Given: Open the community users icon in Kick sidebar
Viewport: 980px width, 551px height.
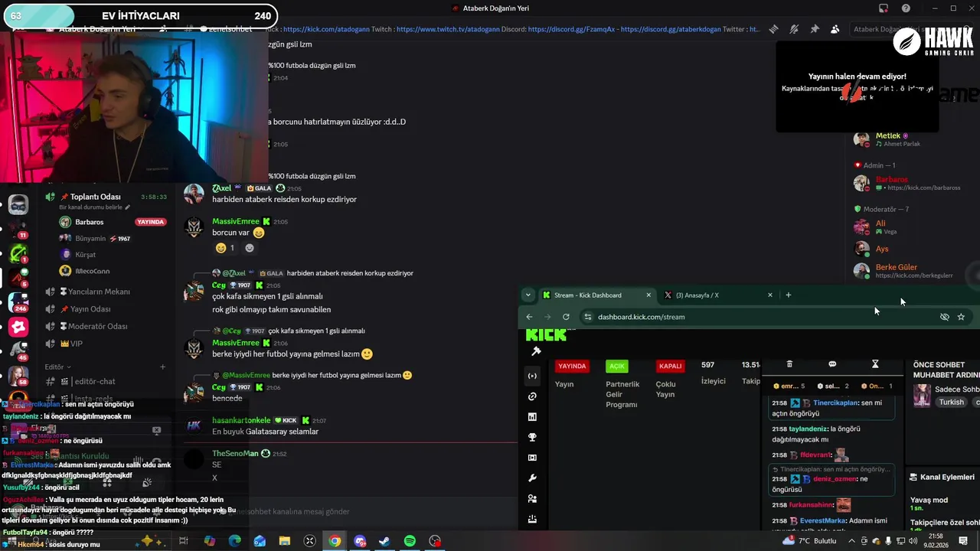Looking at the screenshot, I should point(532,499).
